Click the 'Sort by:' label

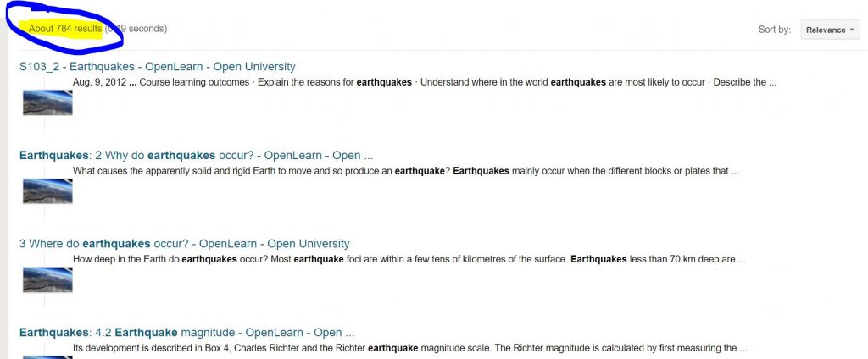[775, 30]
